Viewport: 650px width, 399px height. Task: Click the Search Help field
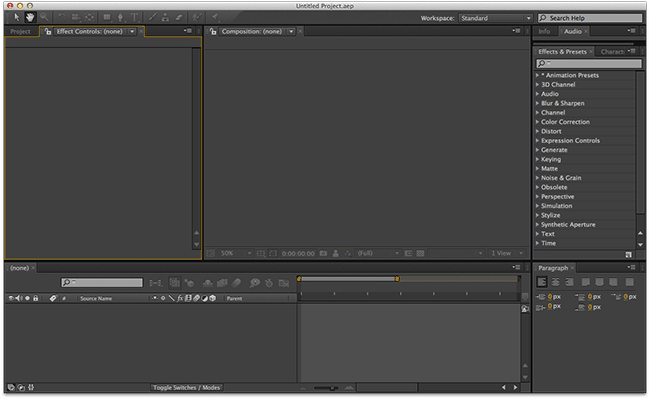(590, 18)
